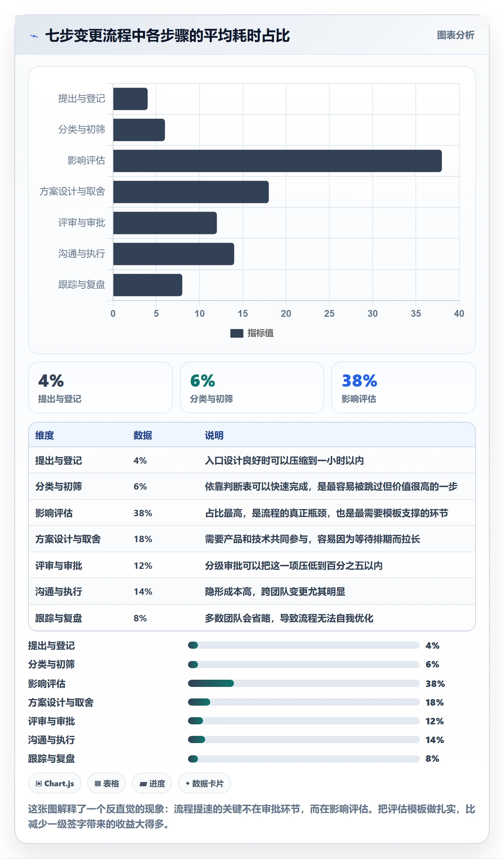Select the Chart.js tag

pyautogui.click(x=55, y=783)
